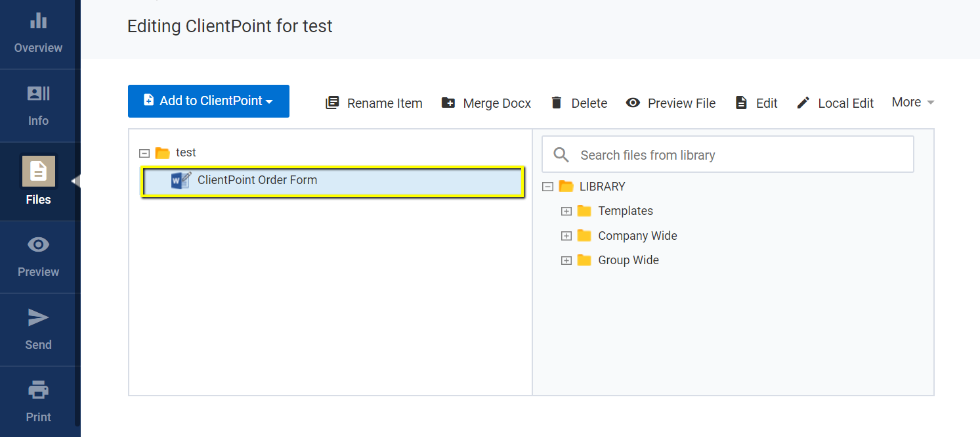Go to the Preview sidebar label
This screenshot has height=437, width=980.
pos(39,272)
